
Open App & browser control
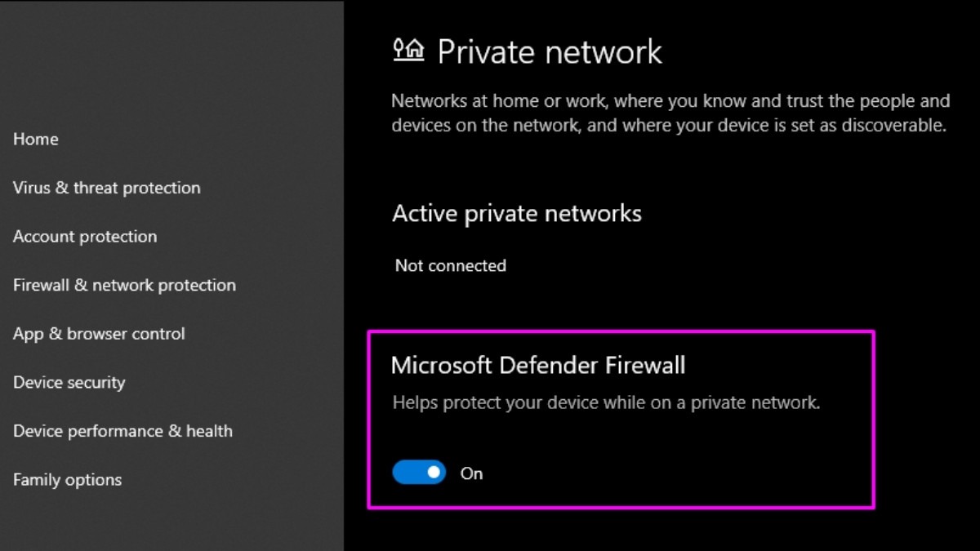[x=99, y=335]
